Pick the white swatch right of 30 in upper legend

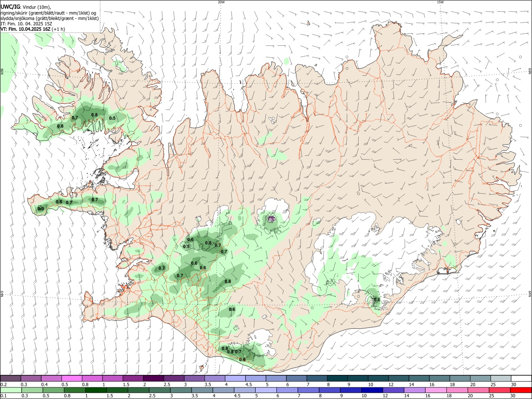coord(522,378)
